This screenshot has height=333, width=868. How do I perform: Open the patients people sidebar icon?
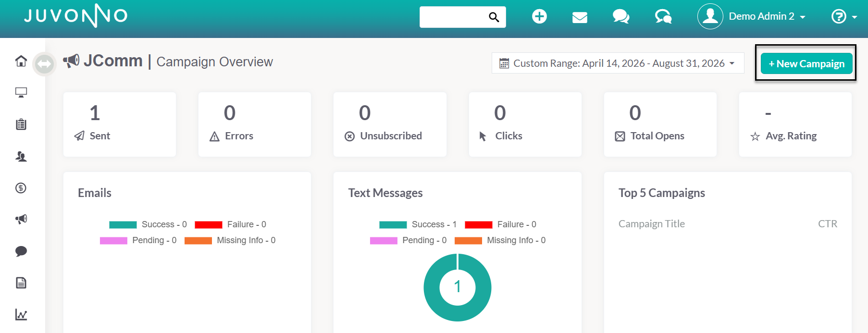pos(21,156)
